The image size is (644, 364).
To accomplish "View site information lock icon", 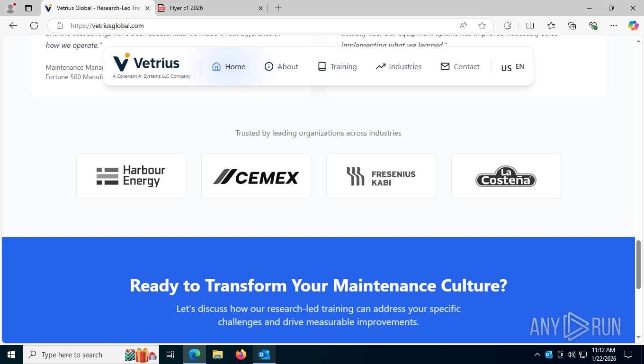I will [x=60, y=26].
